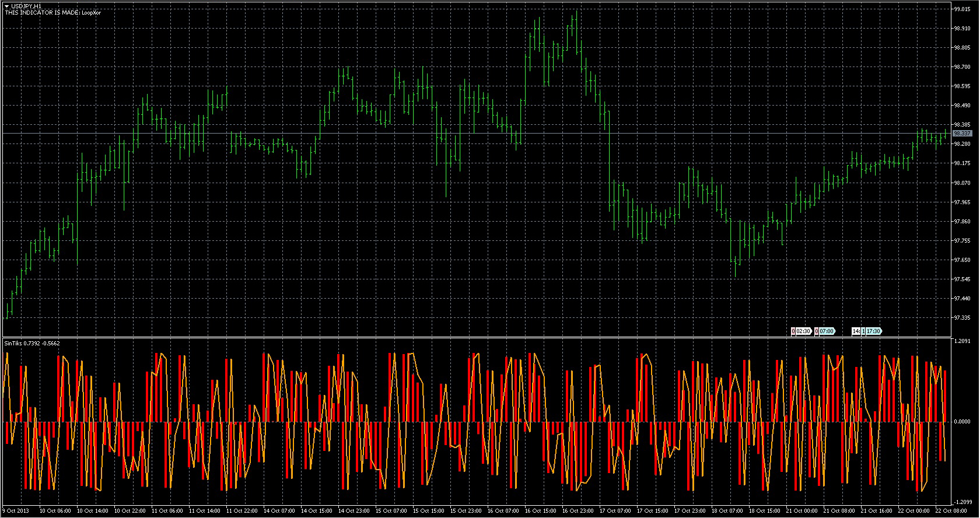Click the 17:30 cyan event marker flag
The width and height of the screenshot is (980, 518).
coord(873,331)
